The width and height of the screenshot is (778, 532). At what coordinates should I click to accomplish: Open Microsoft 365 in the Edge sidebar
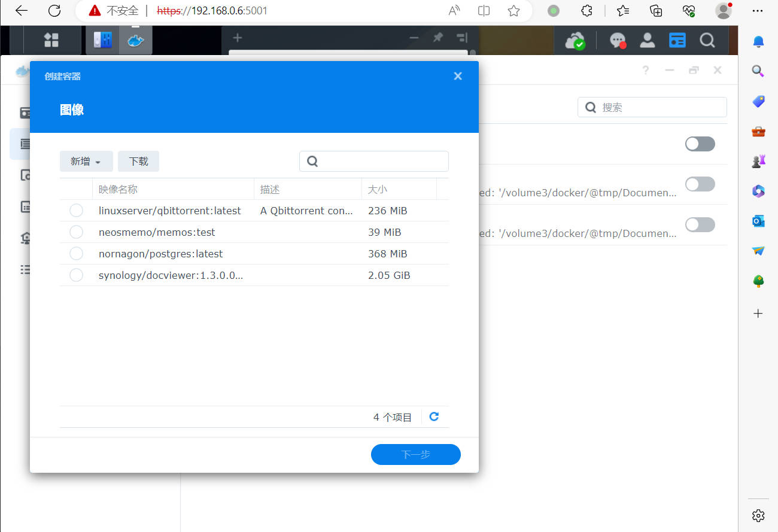point(758,191)
